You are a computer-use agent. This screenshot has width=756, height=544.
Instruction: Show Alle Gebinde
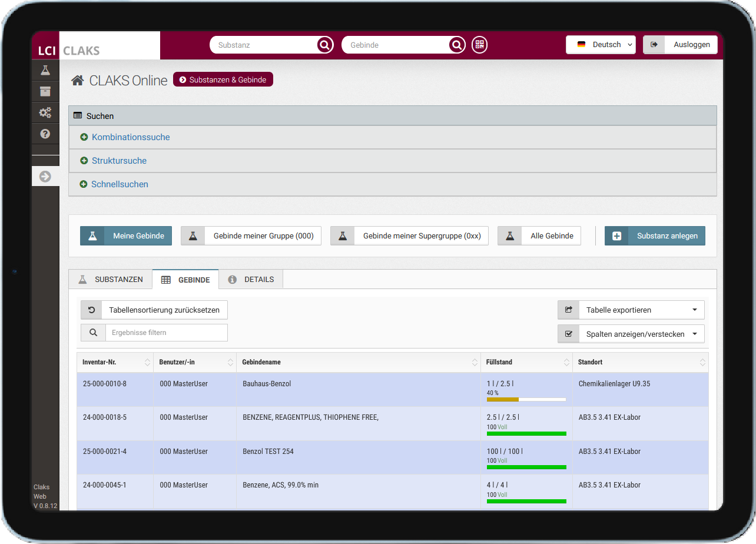(x=539, y=236)
